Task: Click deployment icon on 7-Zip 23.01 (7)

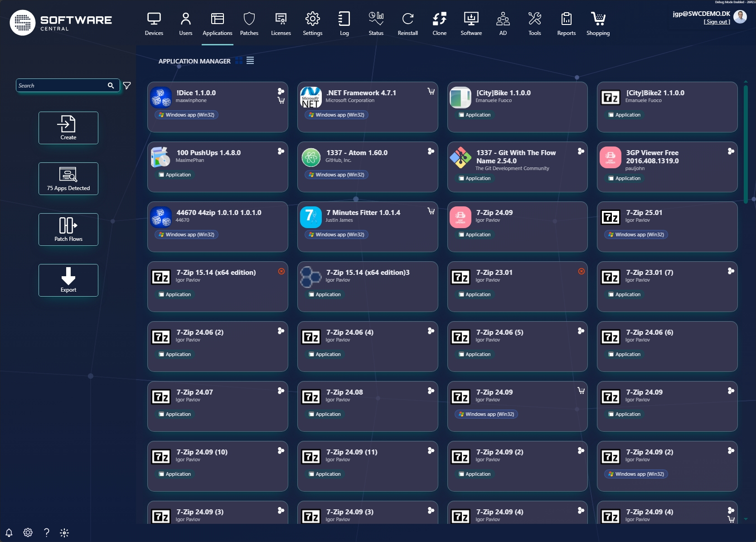Action: click(731, 271)
